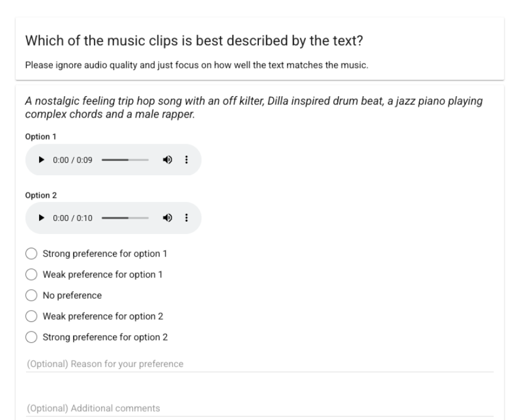Select Weak preference for option 1

tap(31, 275)
